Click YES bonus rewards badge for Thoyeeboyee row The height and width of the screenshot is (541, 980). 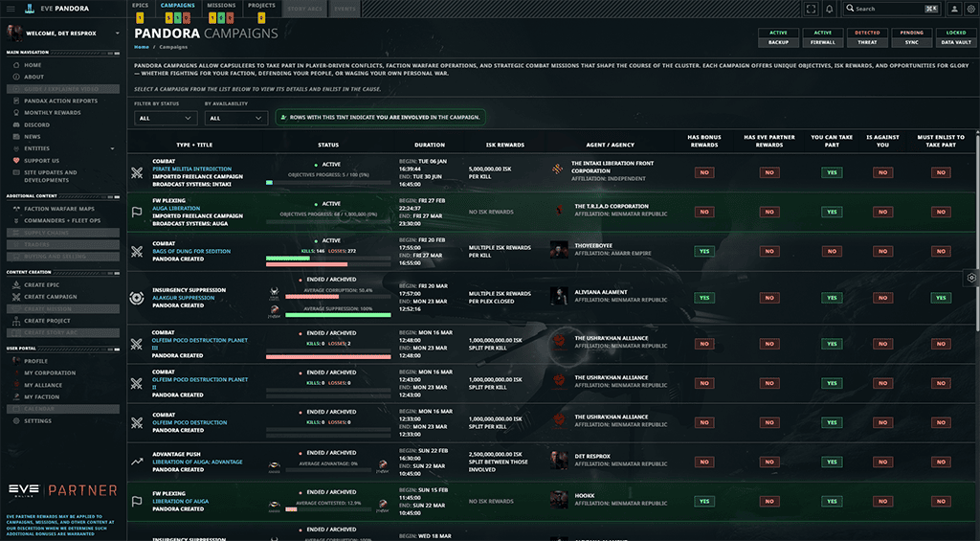704,252
